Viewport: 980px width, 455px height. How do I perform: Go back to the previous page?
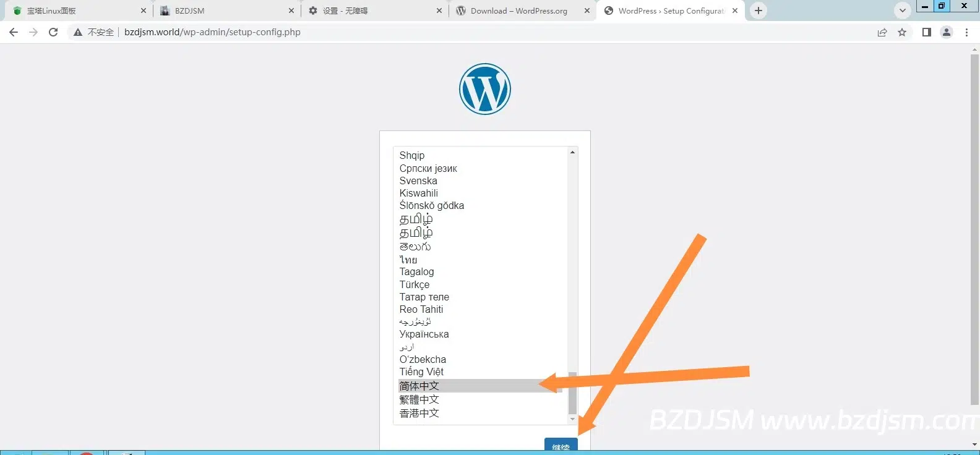point(14,32)
